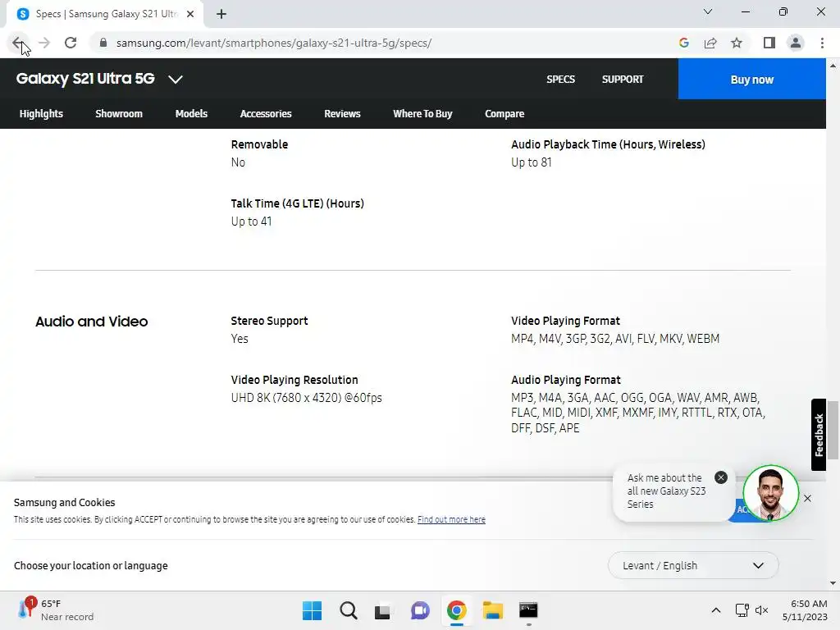Open Windows Start menu

pyautogui.click(x=312, y=610)
